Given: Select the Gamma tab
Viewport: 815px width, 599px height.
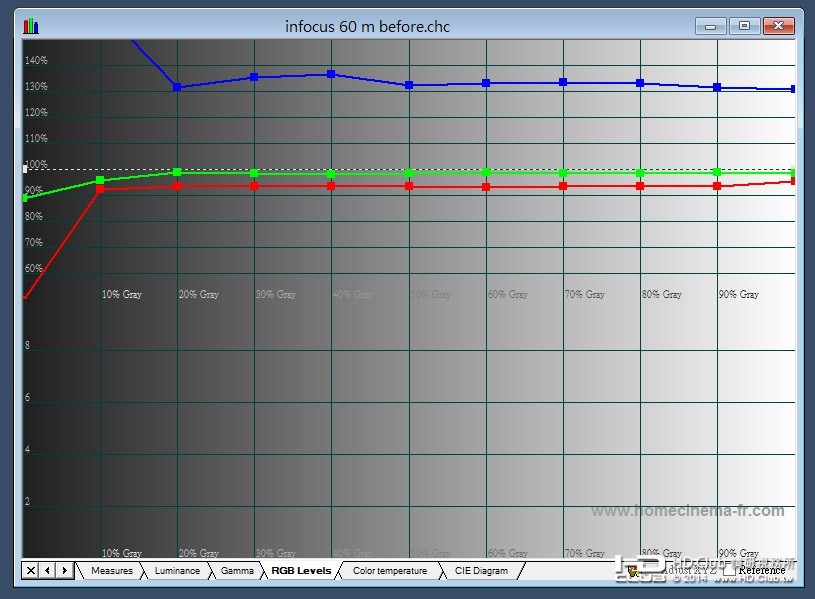Looking at the screenshot, I should point(237,570).
